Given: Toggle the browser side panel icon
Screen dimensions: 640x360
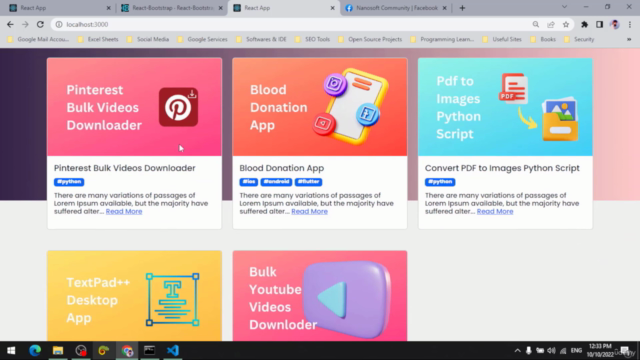Looking at the screenshot, I should click(x=599, y=24).
